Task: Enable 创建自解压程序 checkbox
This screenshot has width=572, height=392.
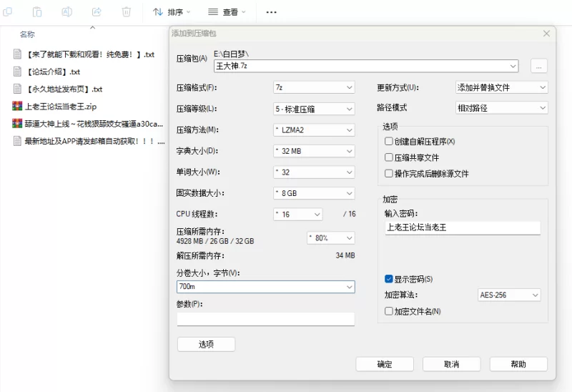Action: click(x=389, y=142)
